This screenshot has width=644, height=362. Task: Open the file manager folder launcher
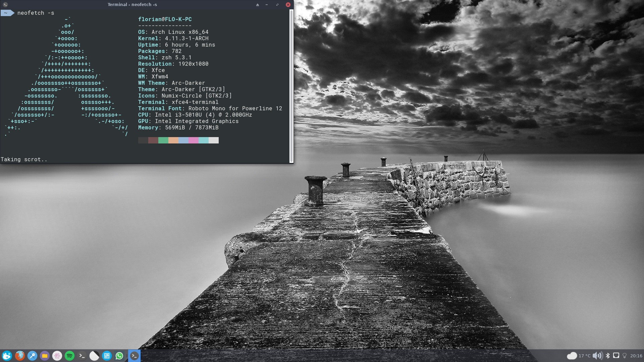pyautogui.click(x=45, y=356)
